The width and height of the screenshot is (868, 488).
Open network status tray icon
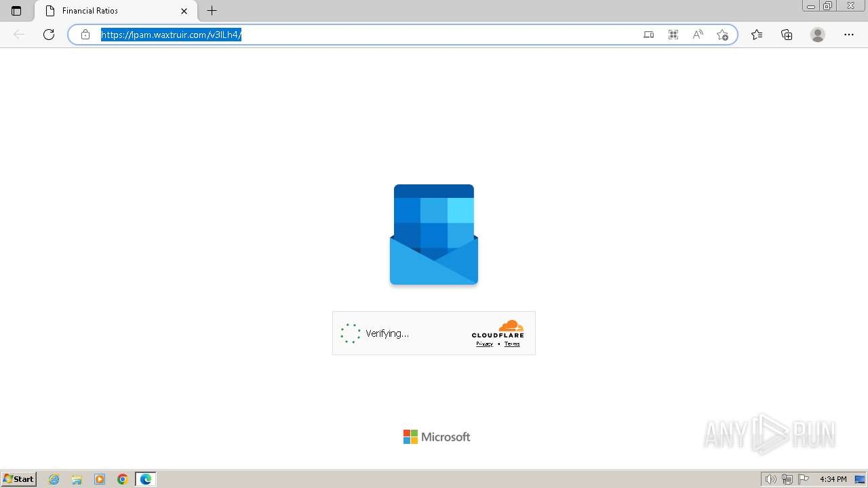pos(787,479)
